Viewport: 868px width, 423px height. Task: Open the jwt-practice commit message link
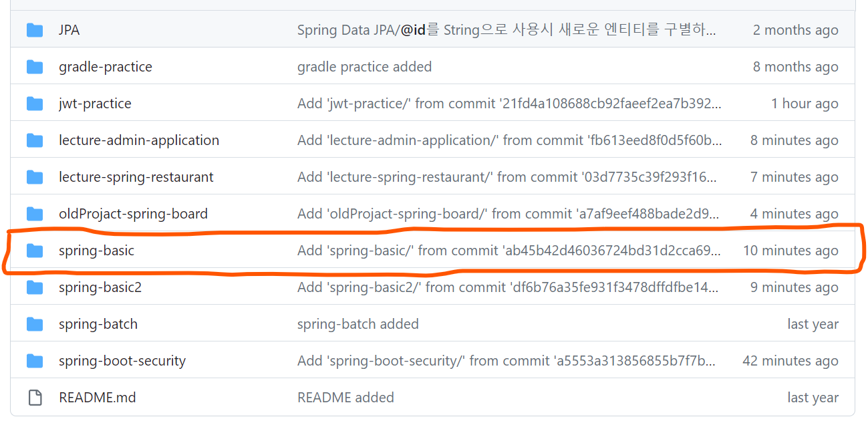pyautogui.click(x=509, y=104)
